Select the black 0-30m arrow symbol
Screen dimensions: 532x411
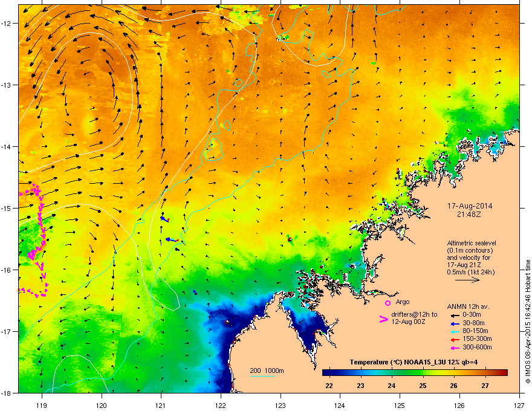(454, 316)
